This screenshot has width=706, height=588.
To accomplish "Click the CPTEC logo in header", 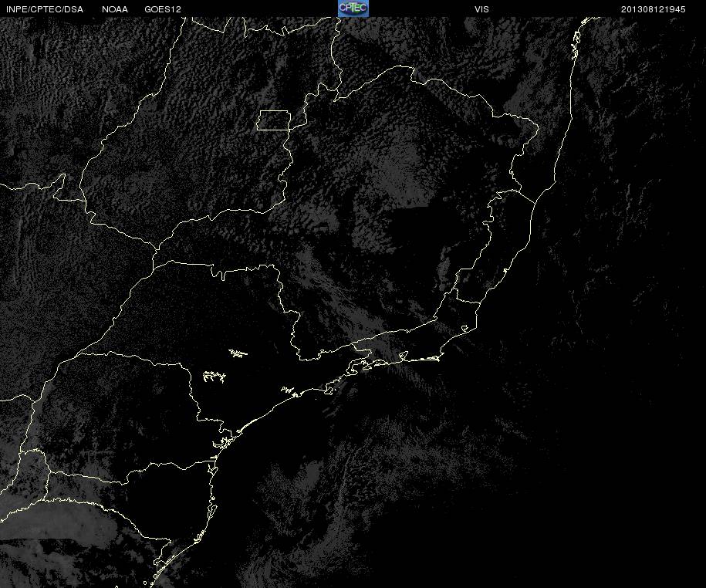I will 353,8.
